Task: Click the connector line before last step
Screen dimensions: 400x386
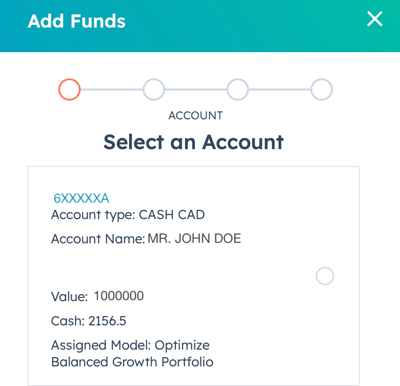Action: 280,89
